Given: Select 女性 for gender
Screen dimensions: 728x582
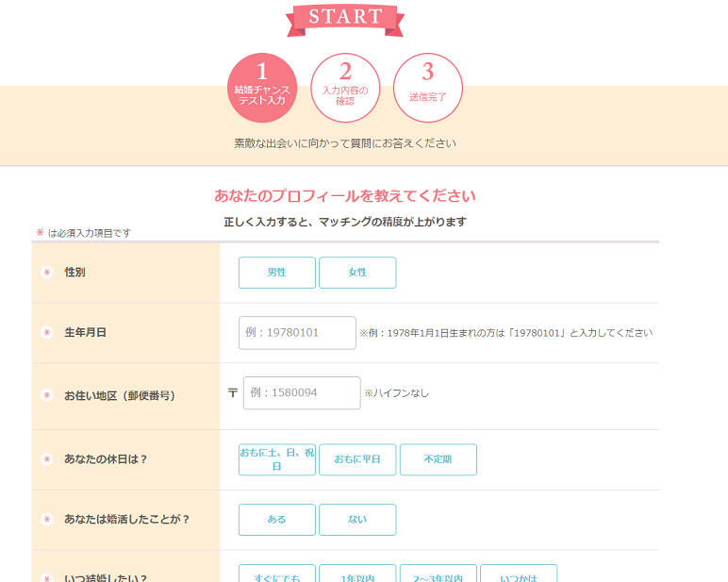Looking at the screenshot, I should (x=357, y=273).
